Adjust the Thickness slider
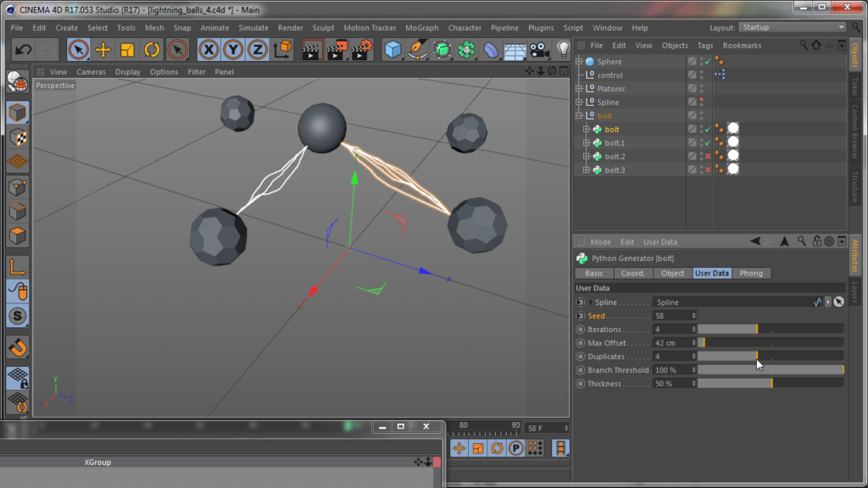 pos(770,384)
